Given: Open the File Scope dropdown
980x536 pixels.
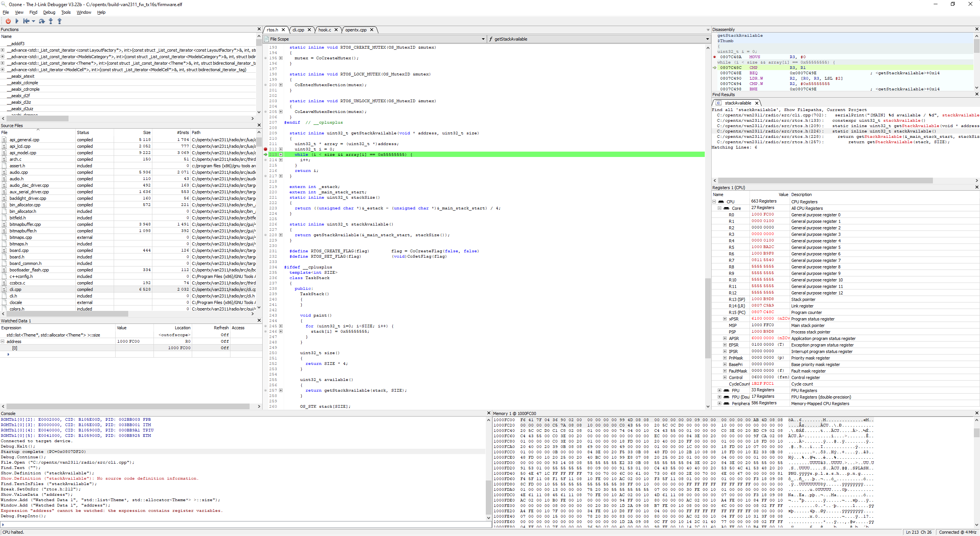Looking at the screenshot, I should click(483, 39).
